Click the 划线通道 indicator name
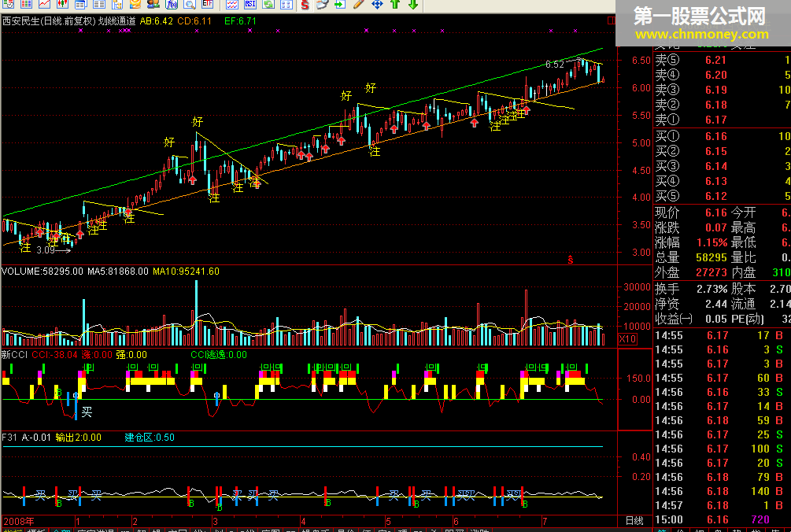Image resolution: width=791 pixels, height=532 pixels. click(117, 21)
